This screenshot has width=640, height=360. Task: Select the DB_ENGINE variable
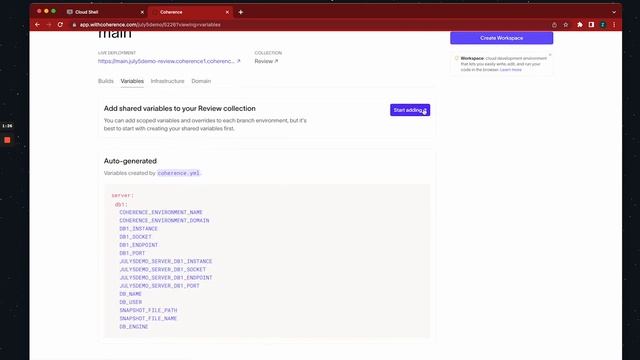click(133, 327)
